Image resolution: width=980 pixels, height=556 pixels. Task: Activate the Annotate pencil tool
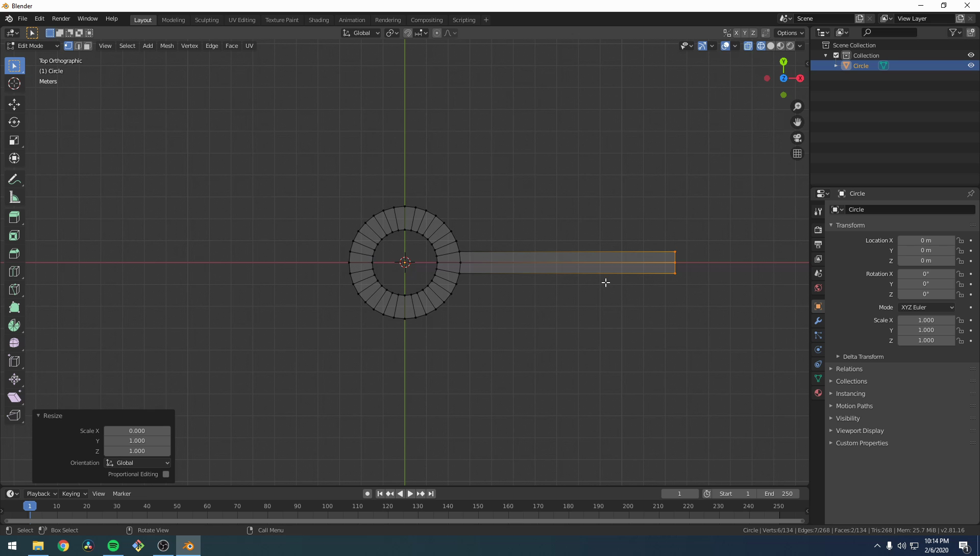click(14, 180)
